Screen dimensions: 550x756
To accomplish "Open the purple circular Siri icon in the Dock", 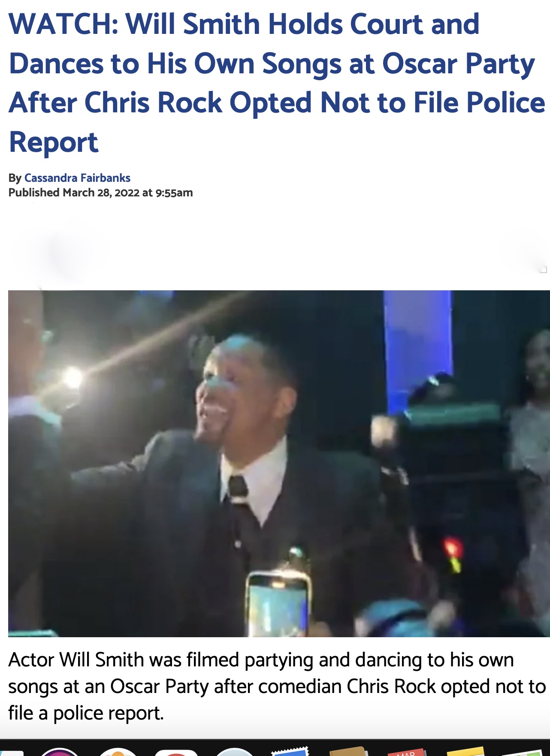I will [59, 751].
